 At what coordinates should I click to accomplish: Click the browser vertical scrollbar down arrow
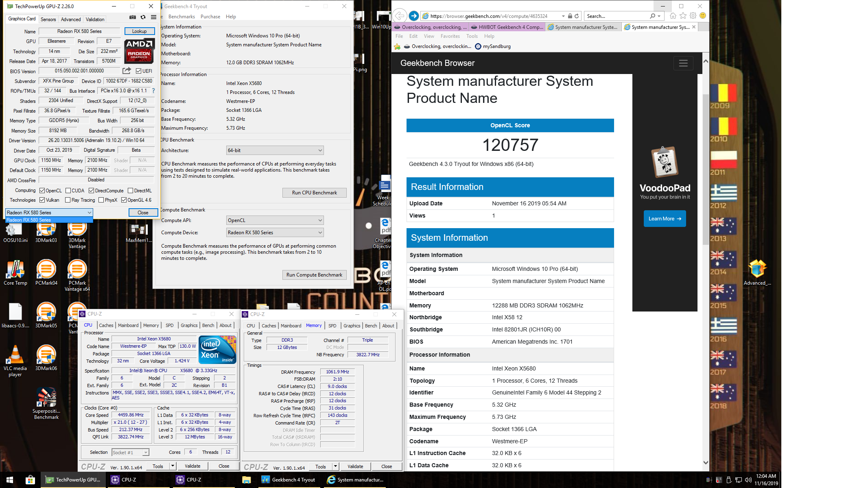point(706,462)
